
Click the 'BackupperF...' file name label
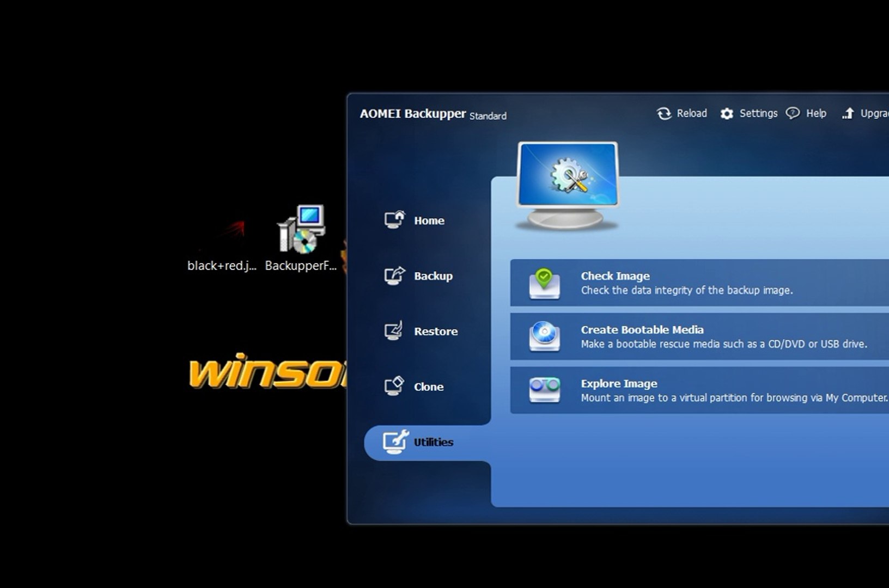point(301,266)
